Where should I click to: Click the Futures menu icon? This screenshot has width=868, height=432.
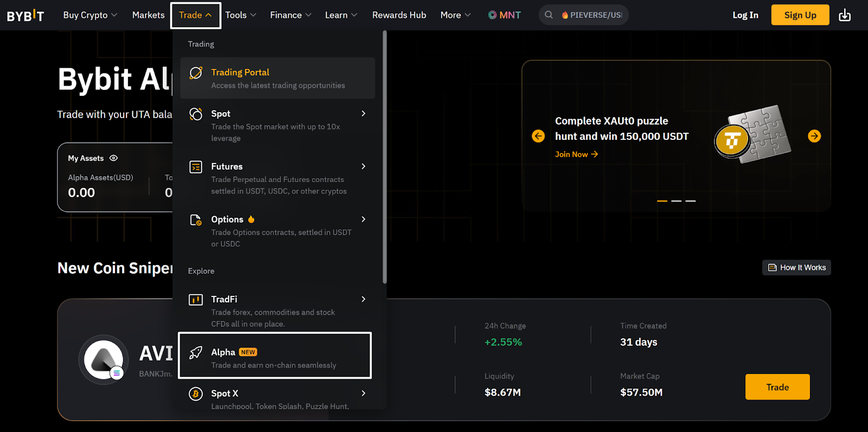(196, 167)
